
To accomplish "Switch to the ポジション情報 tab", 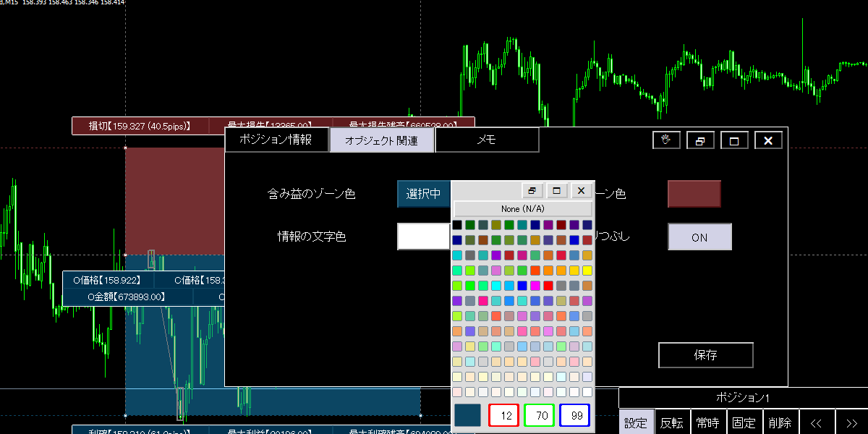I will click(x=276, y=140).
